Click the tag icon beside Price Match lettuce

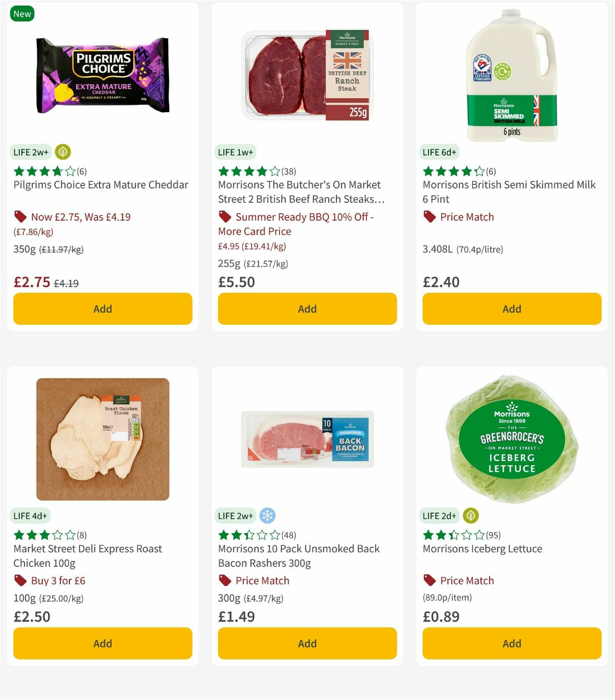[x=429, y=580]
